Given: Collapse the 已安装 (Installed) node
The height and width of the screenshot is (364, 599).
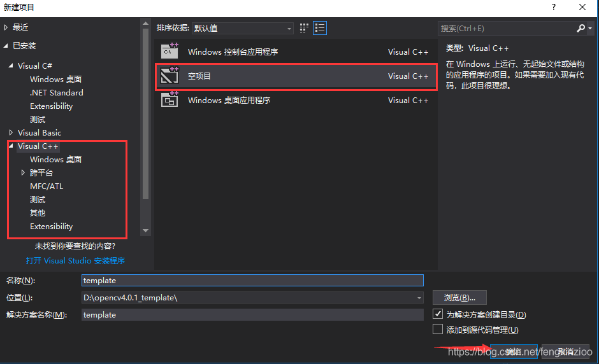Looking at the screenshot, I should coord(6,46).
